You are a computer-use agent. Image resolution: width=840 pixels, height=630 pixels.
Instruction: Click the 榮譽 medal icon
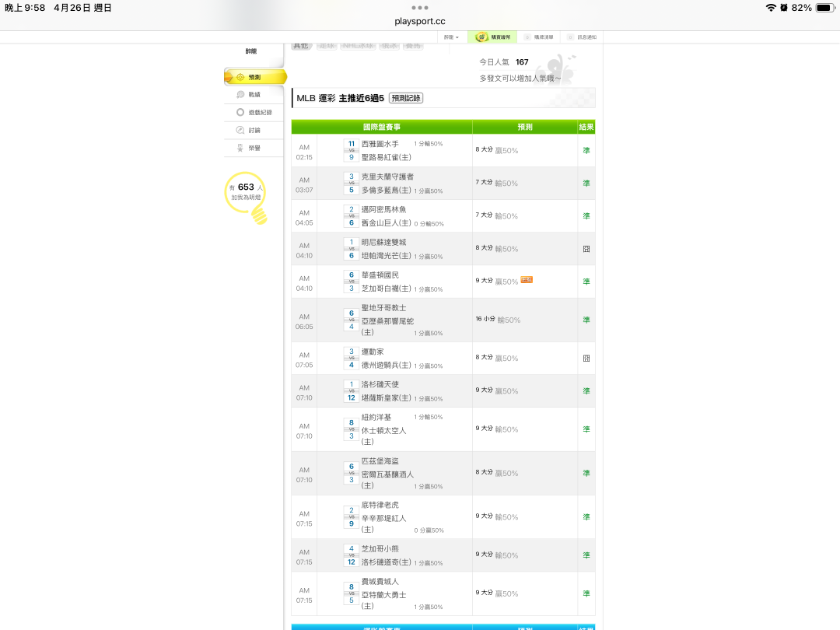pos(240,148)
